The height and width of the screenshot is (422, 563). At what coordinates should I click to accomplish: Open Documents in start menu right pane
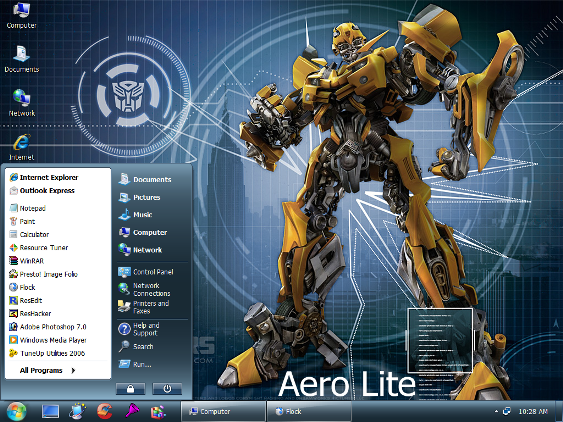[x=145, y=179]
